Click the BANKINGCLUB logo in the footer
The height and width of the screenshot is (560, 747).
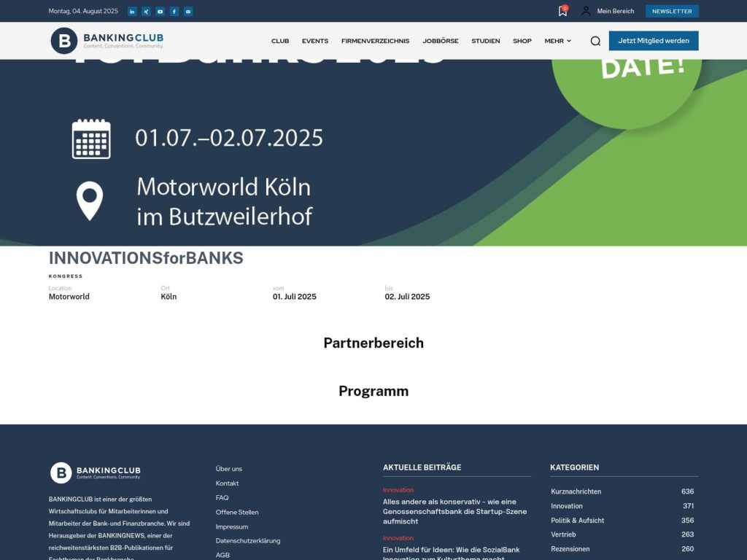click(94, 472)
